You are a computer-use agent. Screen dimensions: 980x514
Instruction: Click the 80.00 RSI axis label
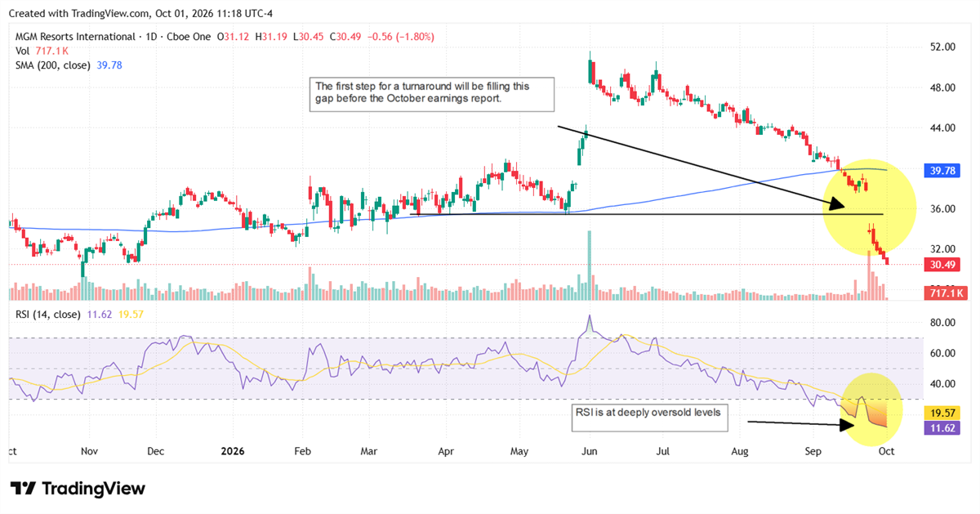[942, 323]
